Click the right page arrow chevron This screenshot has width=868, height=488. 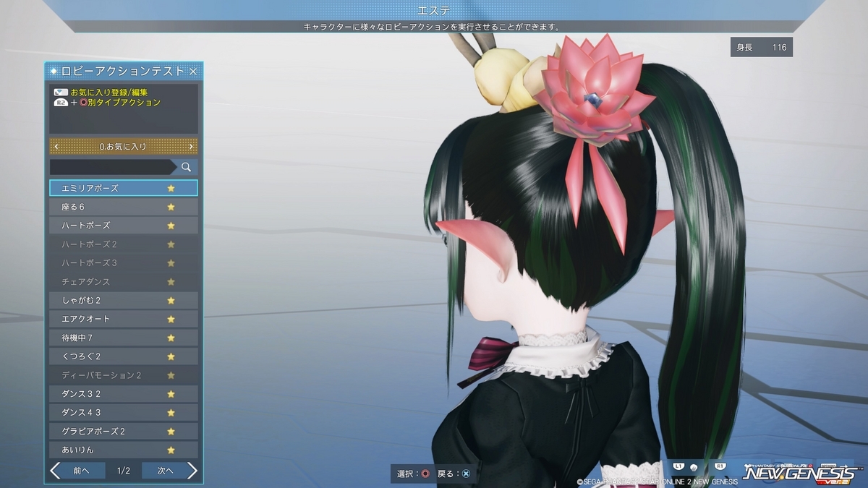click(192, 471)
